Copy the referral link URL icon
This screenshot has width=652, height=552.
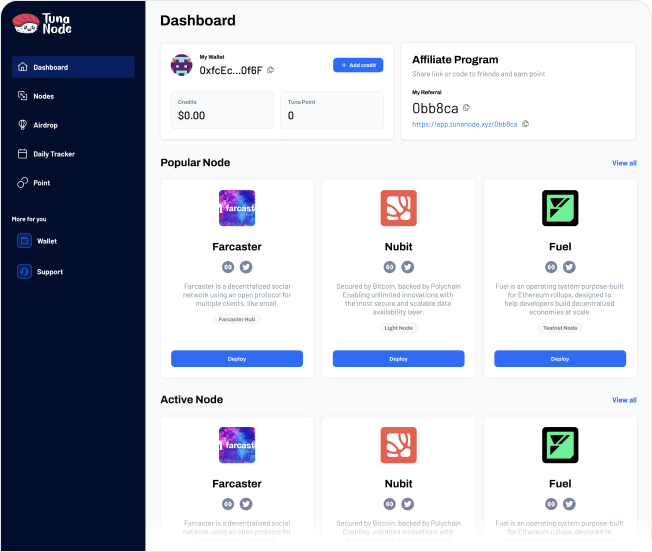click(525, 124)
